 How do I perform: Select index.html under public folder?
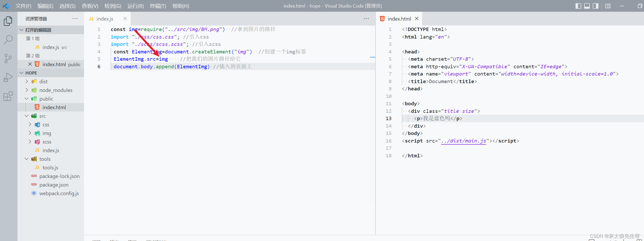click(51, 107)
